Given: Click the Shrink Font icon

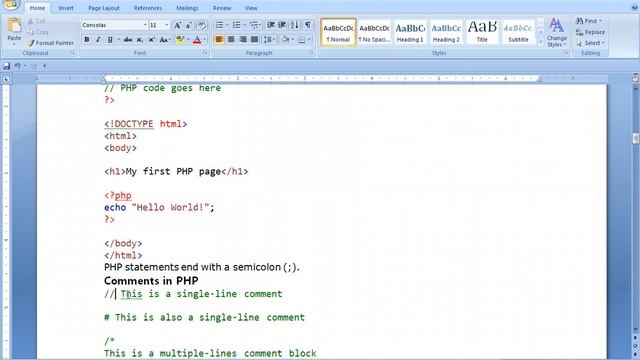Looking at the screenshot, I should click(x=189, y=25).
